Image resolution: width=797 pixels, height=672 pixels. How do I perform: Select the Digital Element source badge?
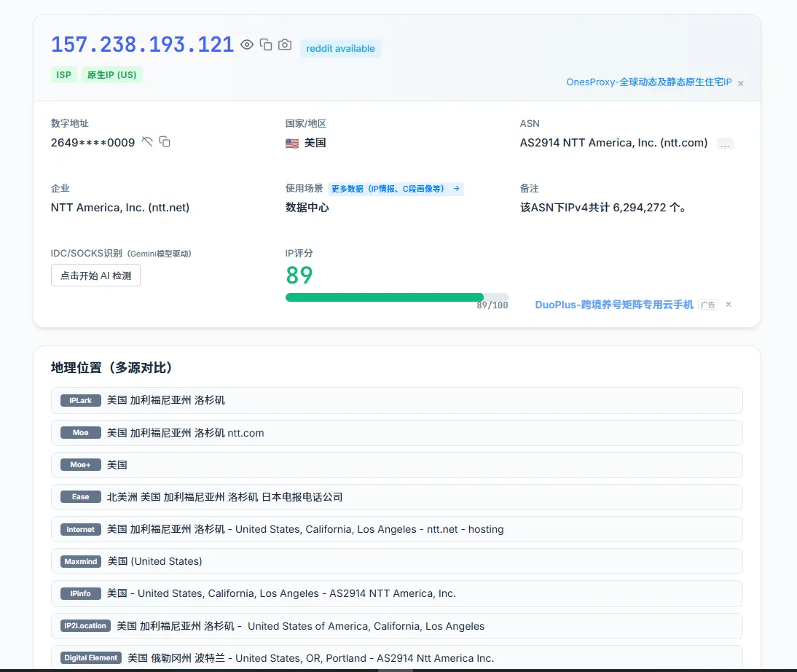91,657
